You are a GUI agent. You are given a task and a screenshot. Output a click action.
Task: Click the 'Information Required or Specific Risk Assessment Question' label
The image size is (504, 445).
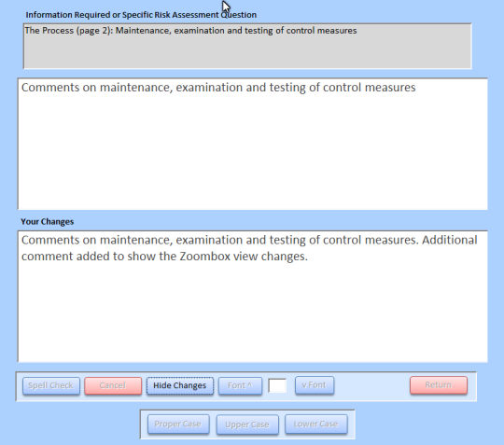click(x=141, y=15)
